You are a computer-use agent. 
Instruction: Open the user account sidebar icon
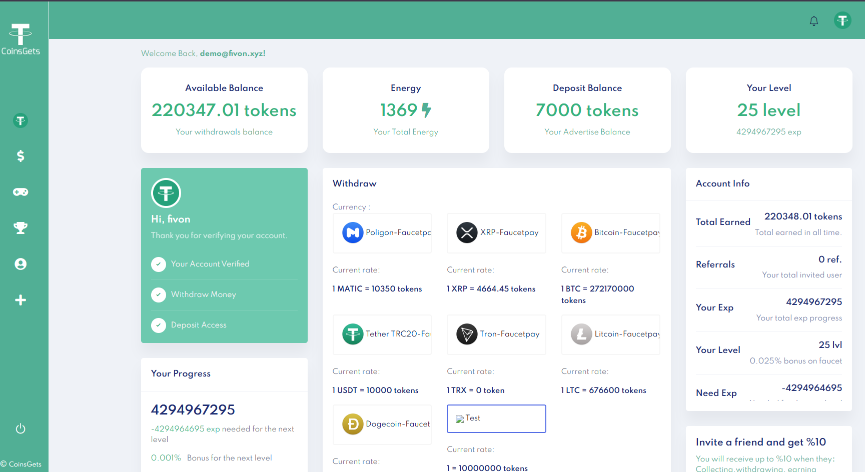(20, 264)
